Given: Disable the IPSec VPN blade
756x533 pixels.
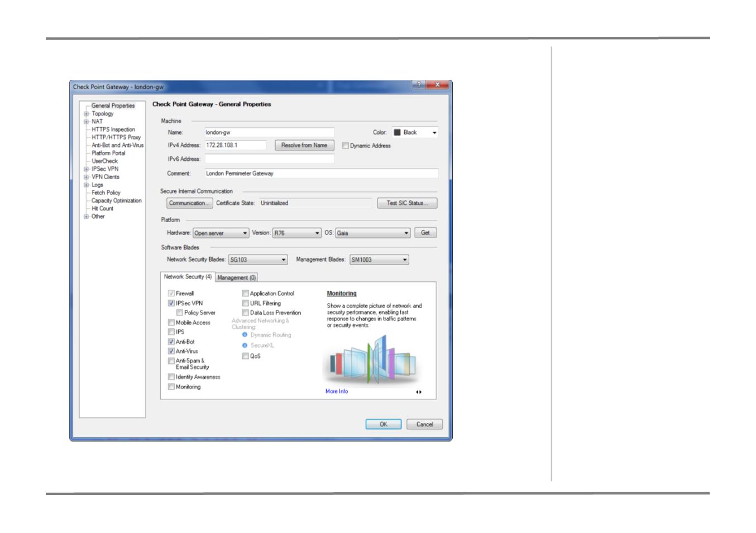Looking at the screenshot, I should click(171, 304).
